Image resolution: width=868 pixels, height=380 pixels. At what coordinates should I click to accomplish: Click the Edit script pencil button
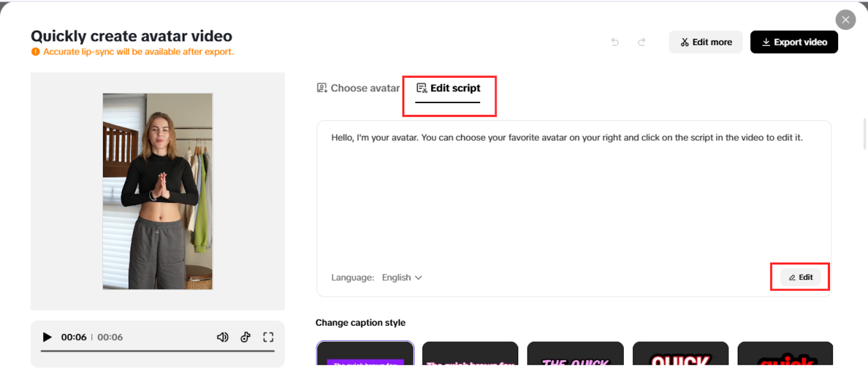coord(801,277)
